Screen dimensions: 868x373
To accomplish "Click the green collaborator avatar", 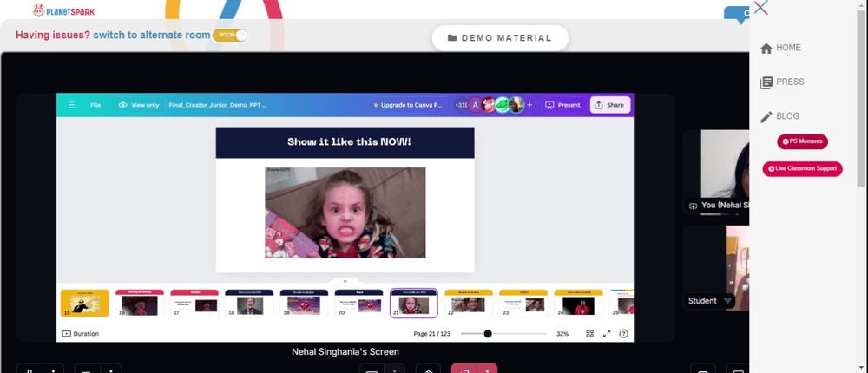I will click(x=502, y=105).
